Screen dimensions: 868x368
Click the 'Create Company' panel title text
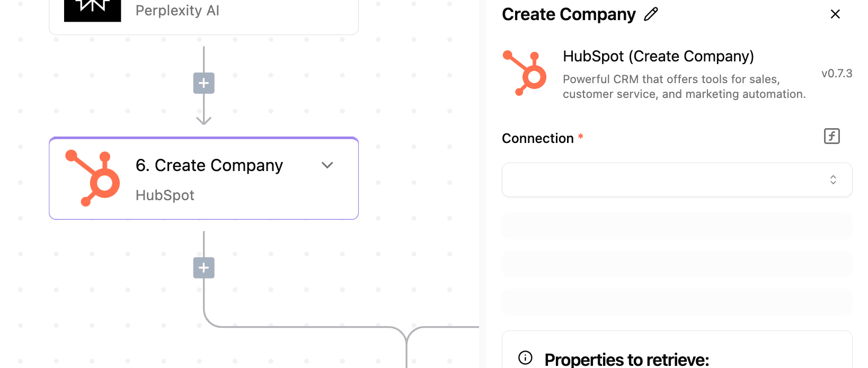(x=569, y=14)
